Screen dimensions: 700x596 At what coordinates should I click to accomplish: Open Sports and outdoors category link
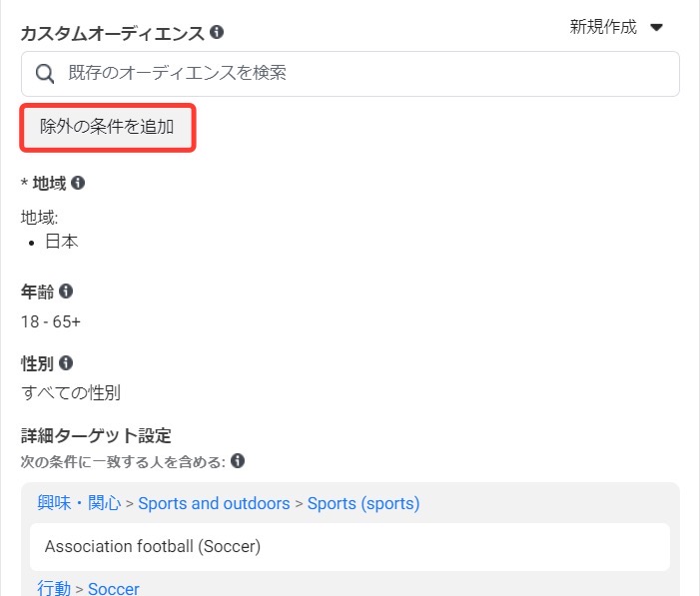[x=214, y=503]
